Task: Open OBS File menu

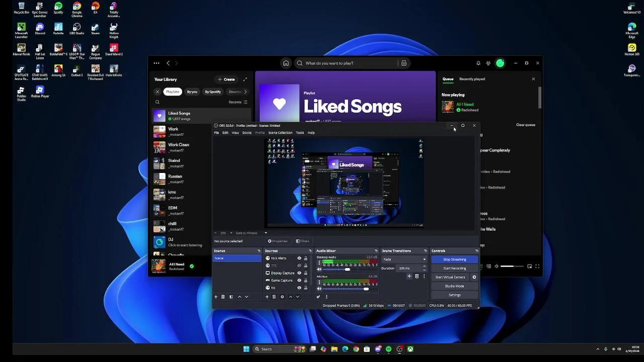Action: coord(216,133)
